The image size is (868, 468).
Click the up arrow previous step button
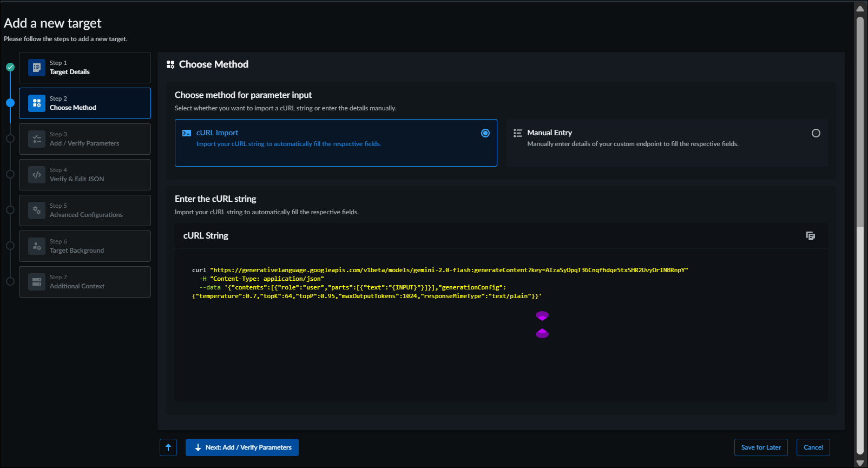168,447
